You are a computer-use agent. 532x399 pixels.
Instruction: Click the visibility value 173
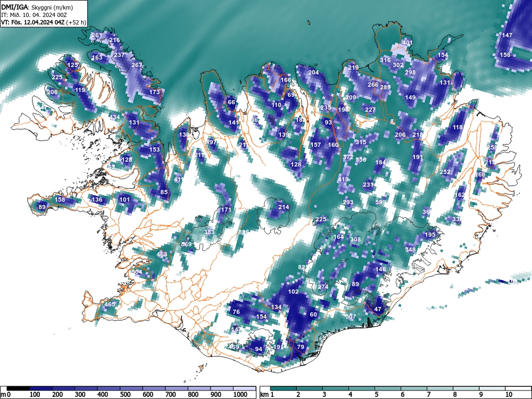tap(154, 92)
